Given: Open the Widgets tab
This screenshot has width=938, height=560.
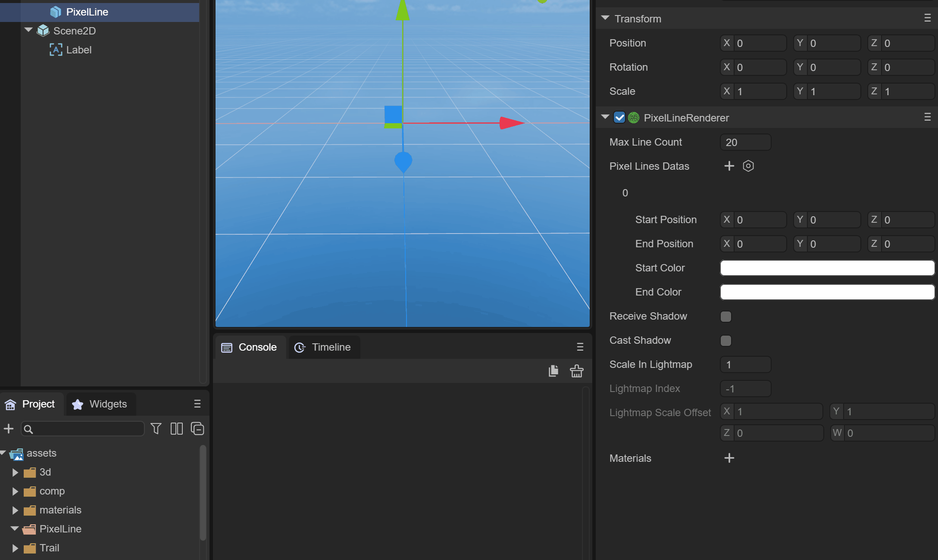Looking at the screenshot, I should pos(100,404).
